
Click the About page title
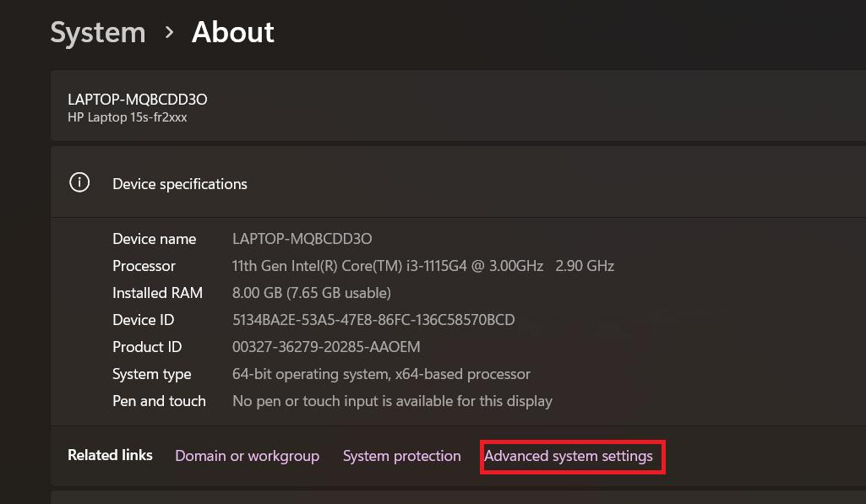pyautogui.click(x=233, y=32)
